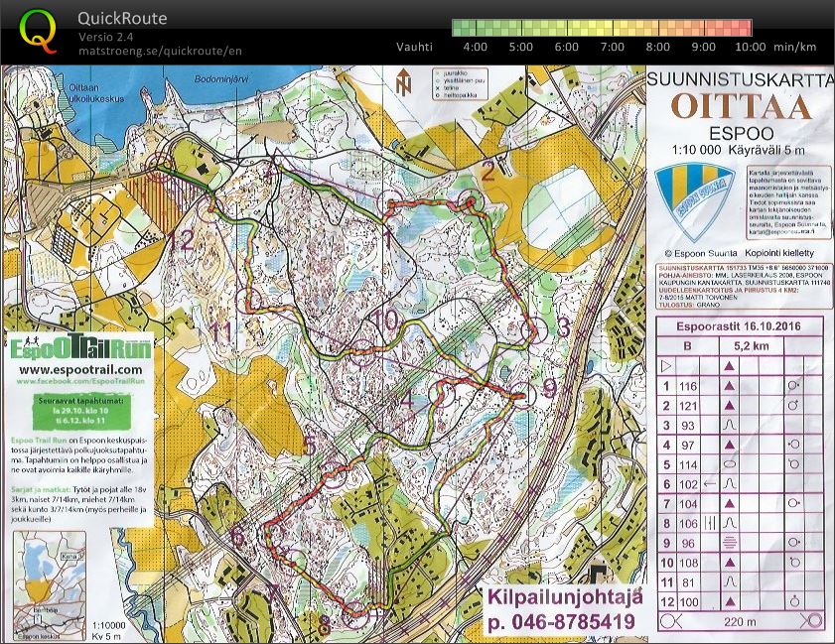This screenshot has height=644, width=835.
Task: Click control code 106 in the table
Action: (x=688, y=524)
